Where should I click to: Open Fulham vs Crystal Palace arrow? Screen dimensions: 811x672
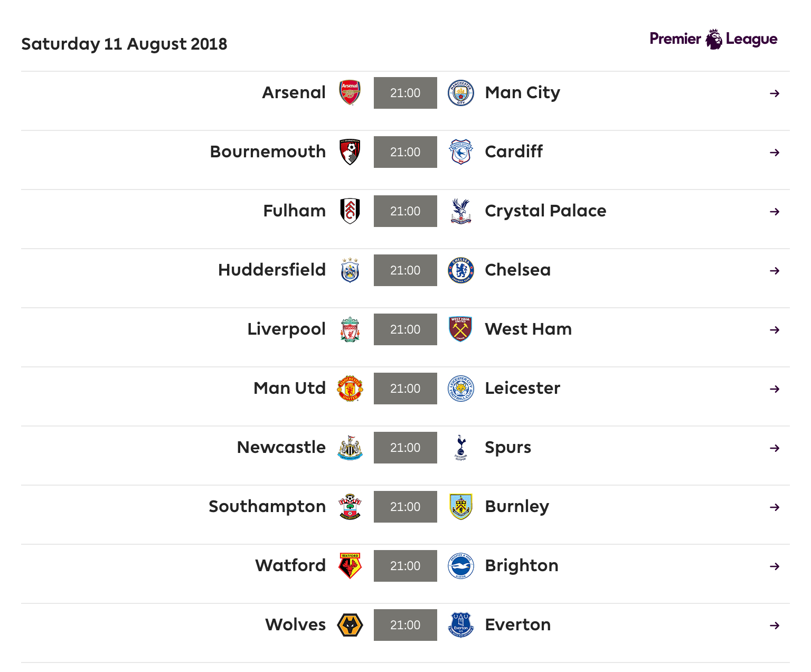[775, 212]
